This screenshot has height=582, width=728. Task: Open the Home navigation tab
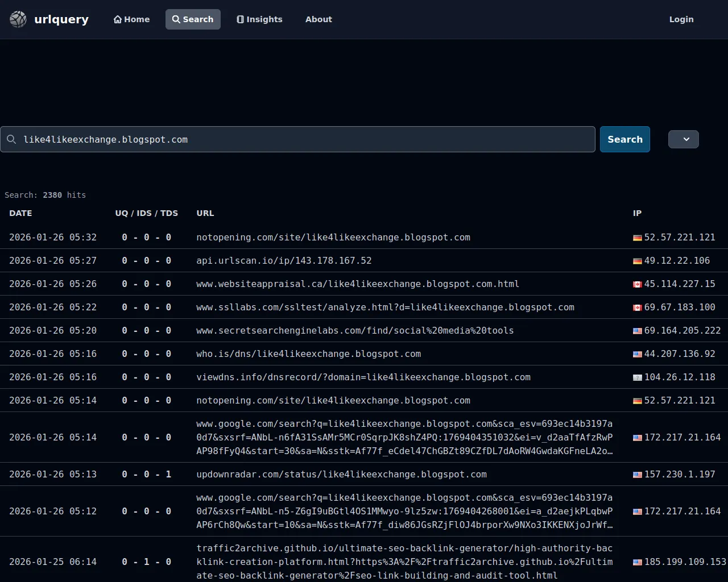(x=132, y=19)
